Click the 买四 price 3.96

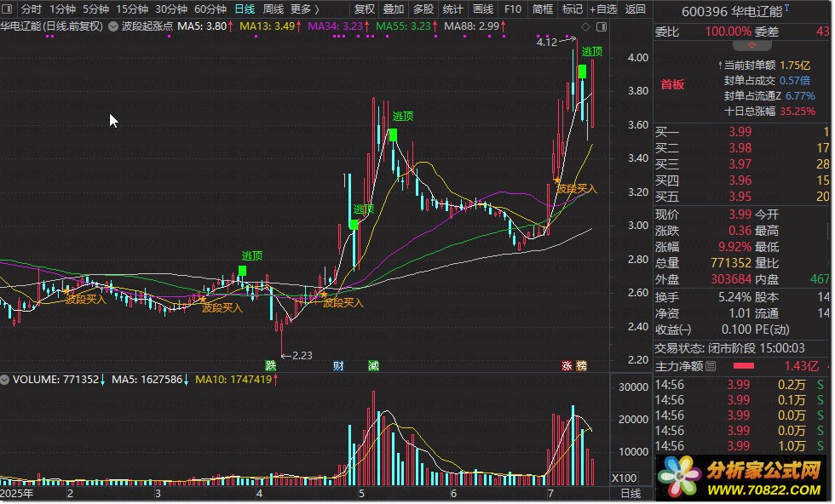[740, 180]
